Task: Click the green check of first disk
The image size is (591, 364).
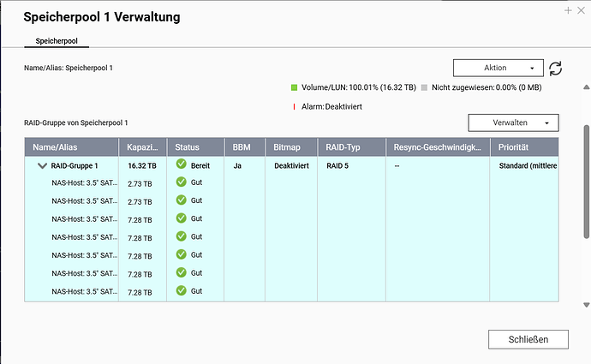Action: pos(181,182)
